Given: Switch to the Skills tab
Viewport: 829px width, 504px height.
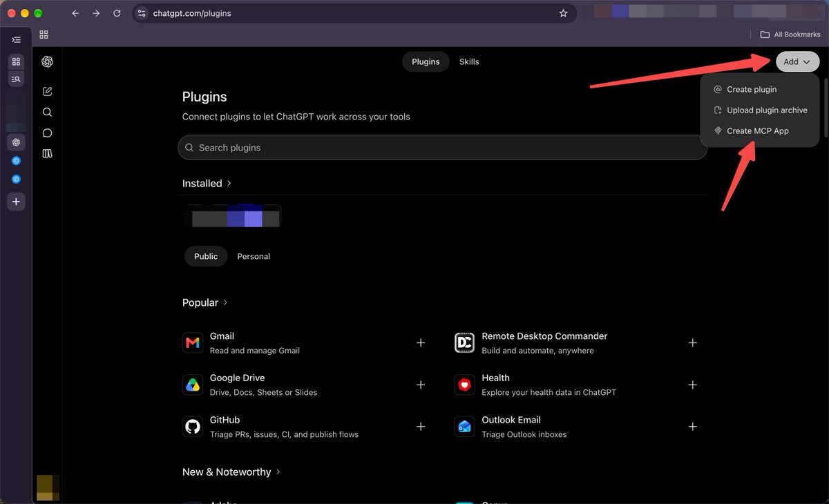Looking at the screenshot, I should point(469,61).
